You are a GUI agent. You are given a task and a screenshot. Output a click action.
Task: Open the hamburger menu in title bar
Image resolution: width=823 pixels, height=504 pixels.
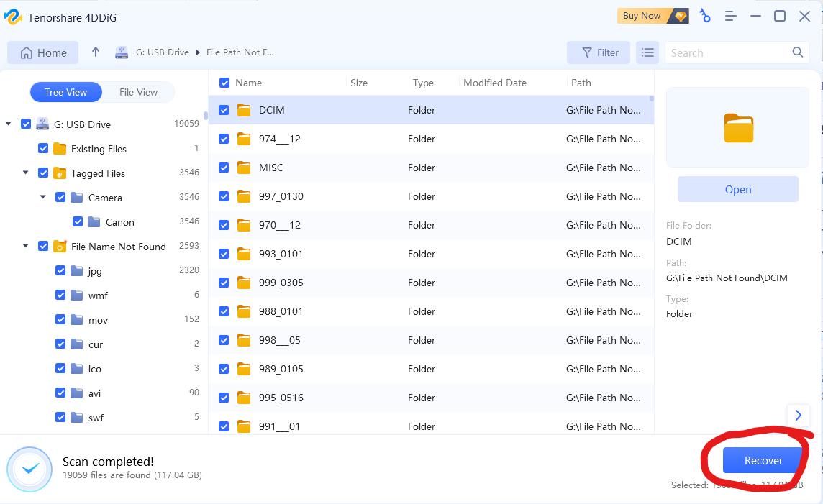point(731,16)
